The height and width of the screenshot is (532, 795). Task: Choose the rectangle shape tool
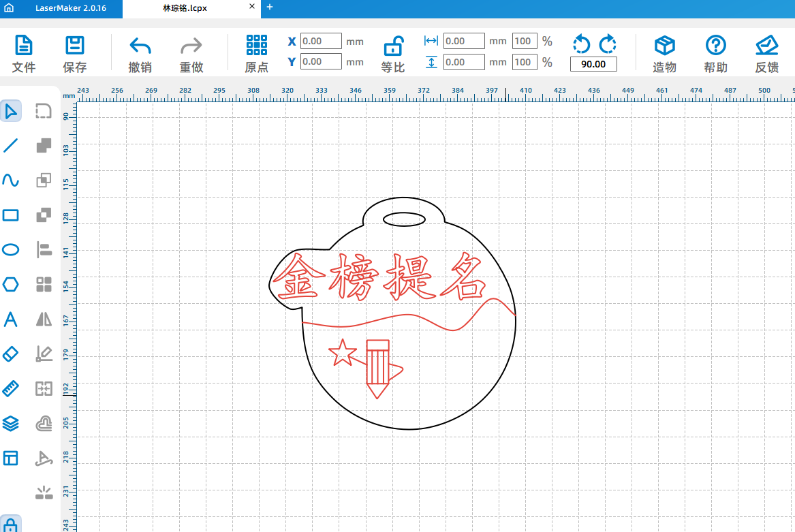11,215
